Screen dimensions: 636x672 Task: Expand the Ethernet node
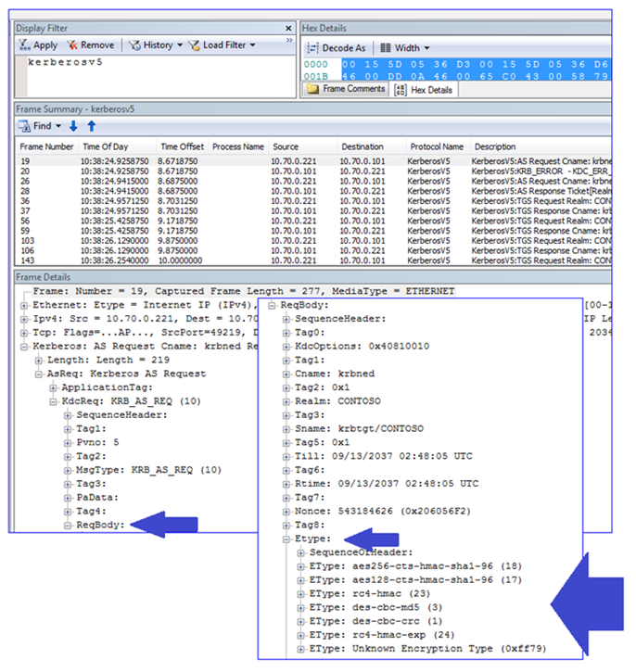tap(24, 305)
